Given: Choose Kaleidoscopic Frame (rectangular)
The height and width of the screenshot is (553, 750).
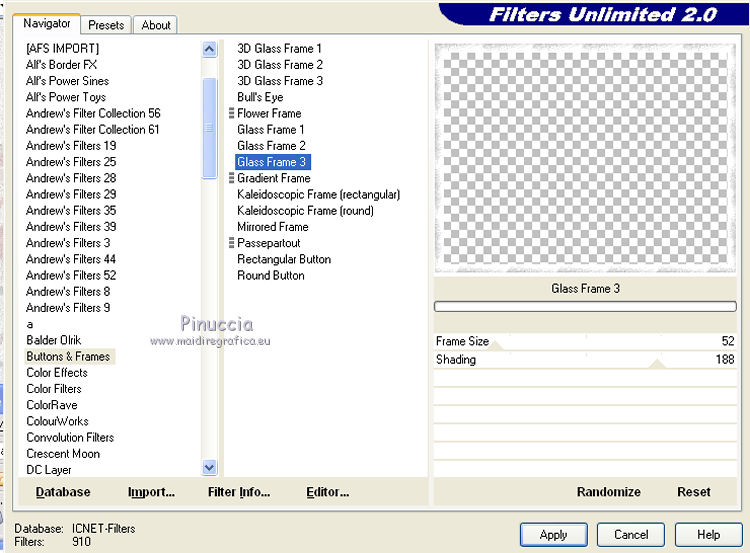Looking at the screenshot, I should pyautogui.click(x=319, y=194).
